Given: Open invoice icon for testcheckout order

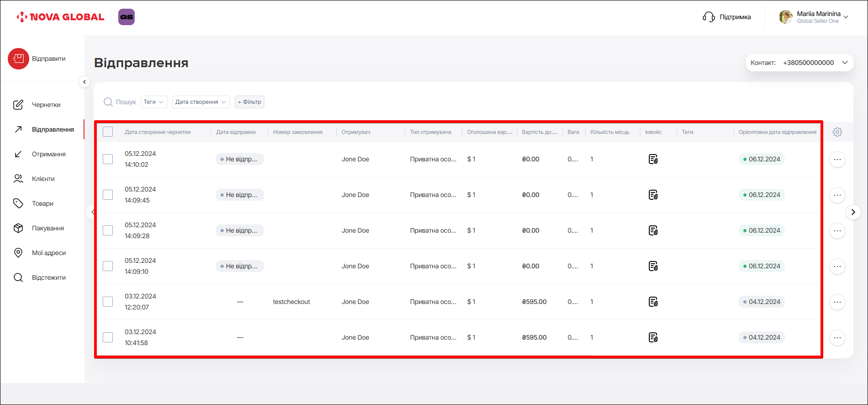Looking at the screenshot, I should tap(653, 302).
